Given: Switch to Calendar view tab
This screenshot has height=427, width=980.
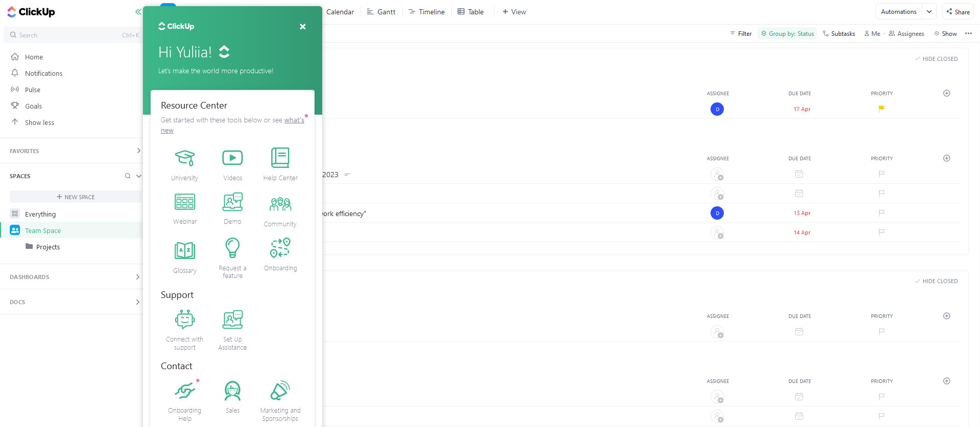Looking at the screenshot, I should click(340, 12).
